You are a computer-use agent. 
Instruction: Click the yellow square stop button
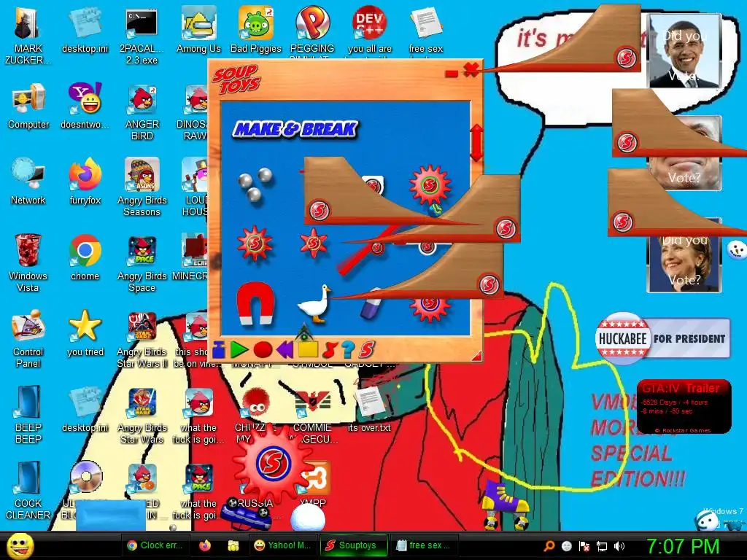tap(308, 349)
